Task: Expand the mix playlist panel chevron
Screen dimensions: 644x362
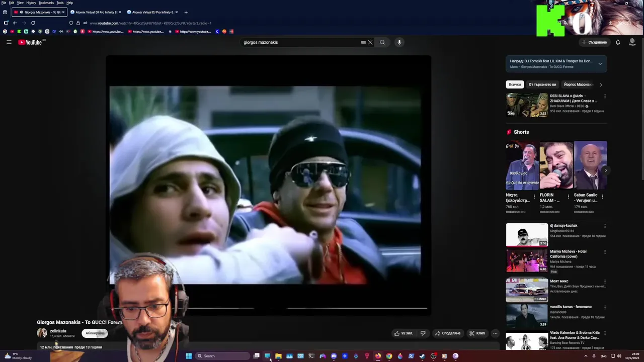Action: click(600, 64)
